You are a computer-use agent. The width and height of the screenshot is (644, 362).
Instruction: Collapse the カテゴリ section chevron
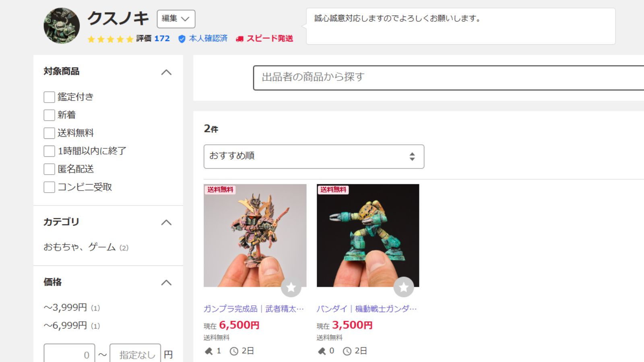pyautogui.click(x=166, y=222)
